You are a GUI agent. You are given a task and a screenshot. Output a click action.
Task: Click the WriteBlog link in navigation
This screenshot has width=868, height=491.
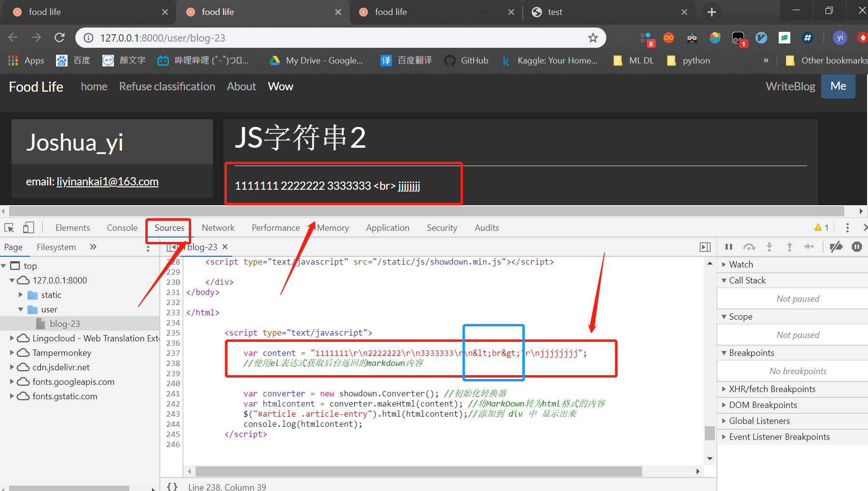[790, 86]
